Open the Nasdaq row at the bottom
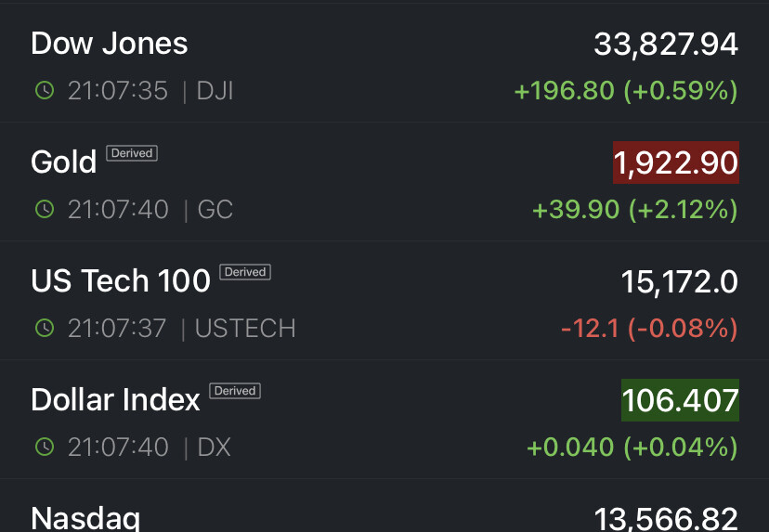The image size is (769, 532). [x=85, y=518]
